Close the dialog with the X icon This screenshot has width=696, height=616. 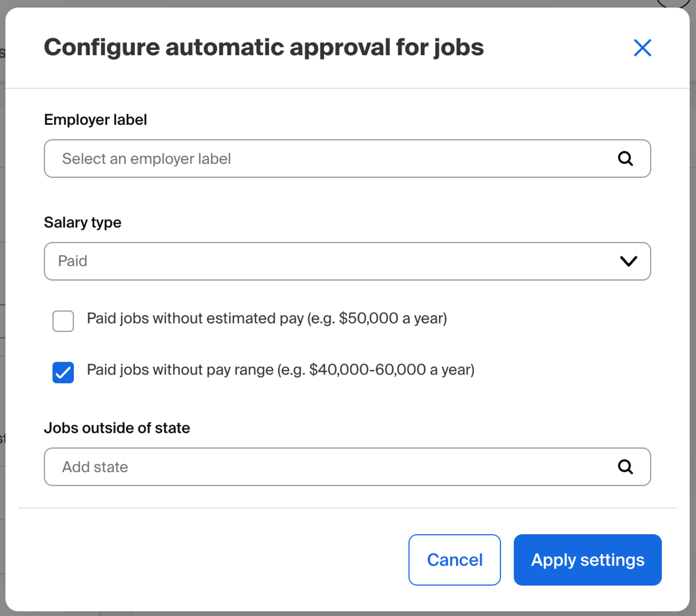(x=642, y=48)
